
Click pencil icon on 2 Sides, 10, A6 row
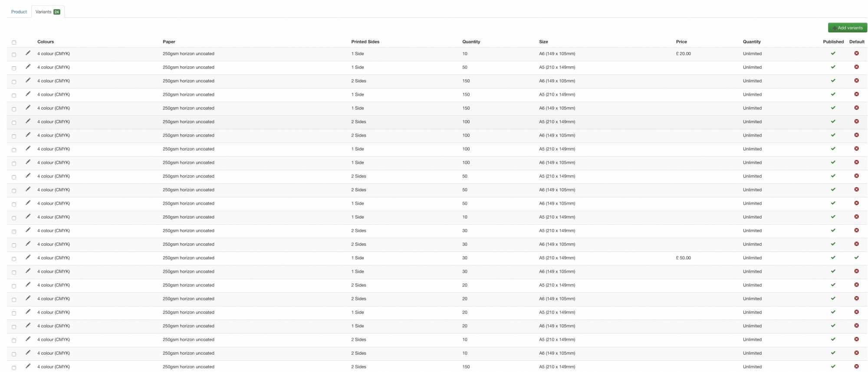pyautogui.click(x=28, y=352)
